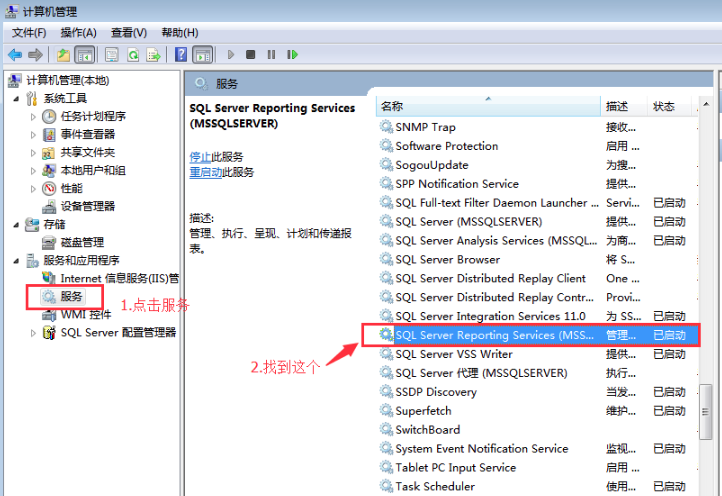The height and width of the screenshot is (496, 722).
Task: Expand the 任务计划程序 tree node
Action: pyautogui.click(x=34, y=117)
